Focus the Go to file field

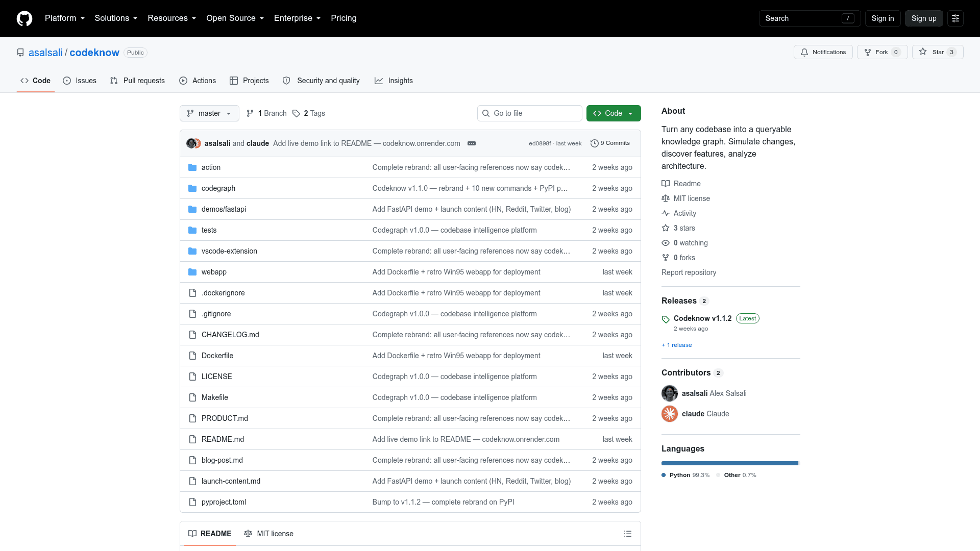529,113
